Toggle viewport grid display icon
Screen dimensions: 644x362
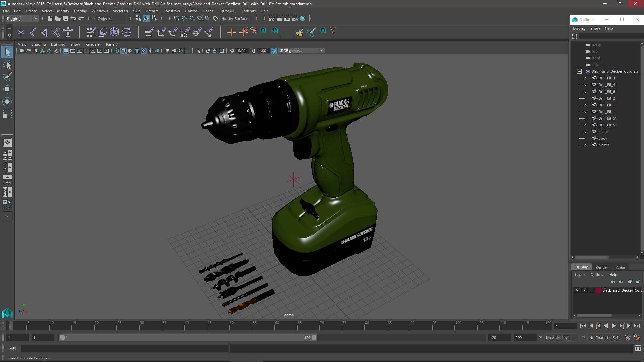coord(66,51)
